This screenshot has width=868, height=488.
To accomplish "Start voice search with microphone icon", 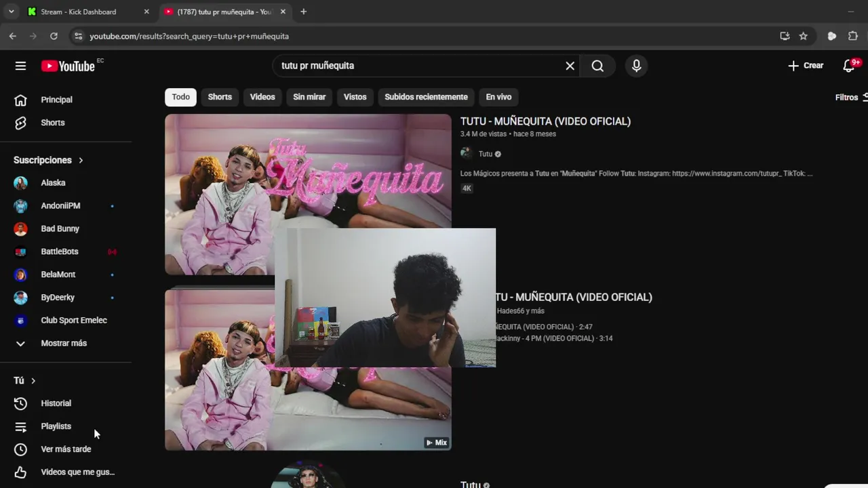I will coord(636,66).
